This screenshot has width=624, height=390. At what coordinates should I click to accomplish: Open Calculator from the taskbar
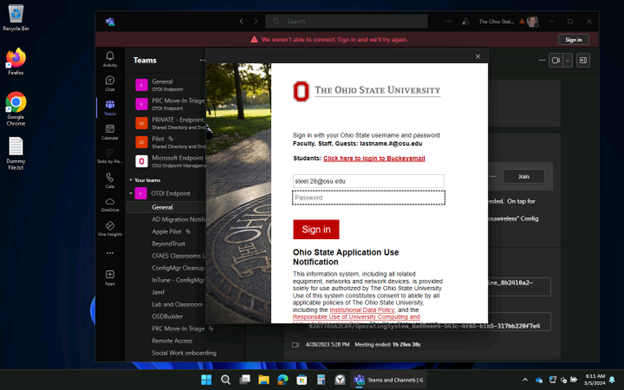(x=321, y=380)
